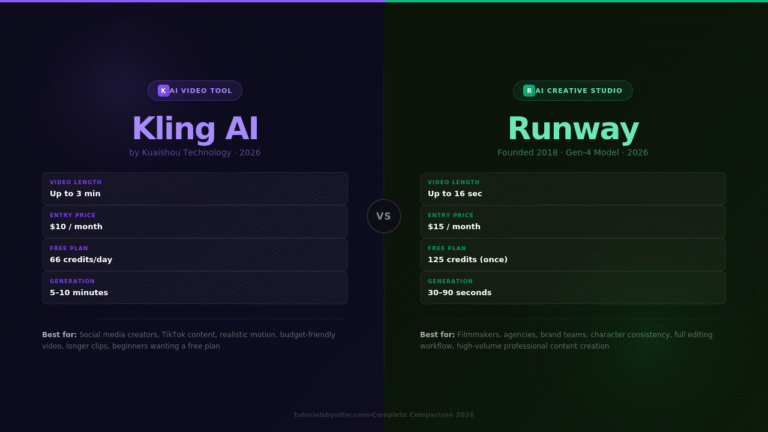768x432 pixels.
Task: Click Runway's '125 credits (once)' free plan card
Action: click(573, 255)
